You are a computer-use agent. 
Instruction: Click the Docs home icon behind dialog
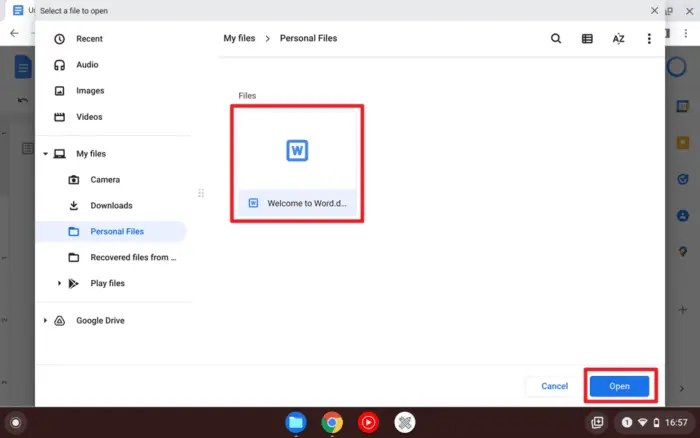tap(23, 67)
